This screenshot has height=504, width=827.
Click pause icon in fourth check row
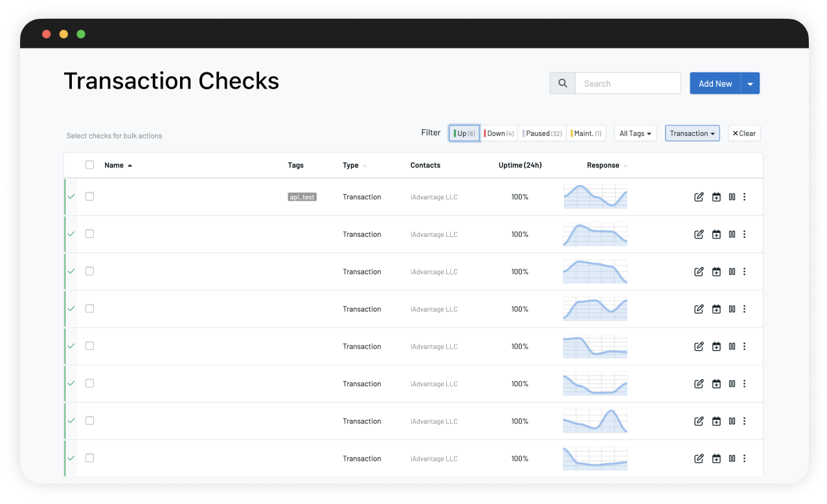732,309
